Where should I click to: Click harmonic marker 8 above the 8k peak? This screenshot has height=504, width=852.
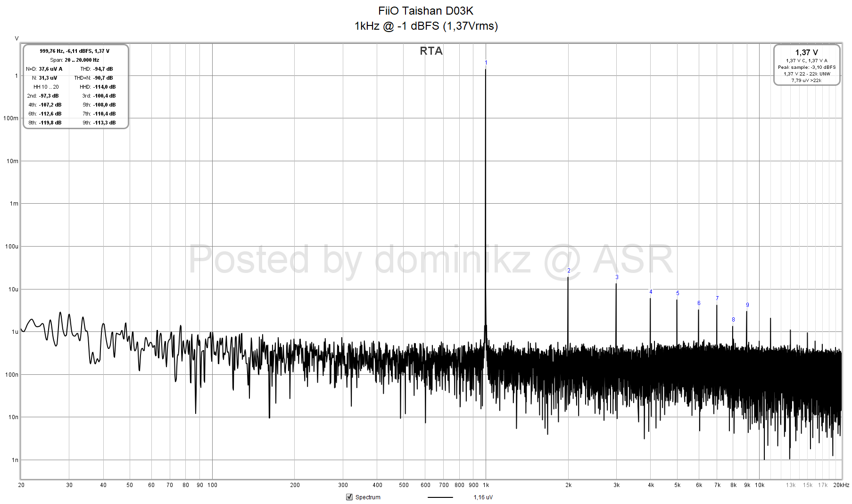[x=733, y=320]
